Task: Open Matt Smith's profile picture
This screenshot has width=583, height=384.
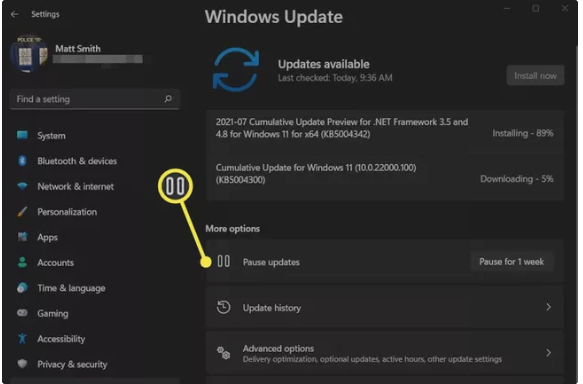Action: [29, 54]
